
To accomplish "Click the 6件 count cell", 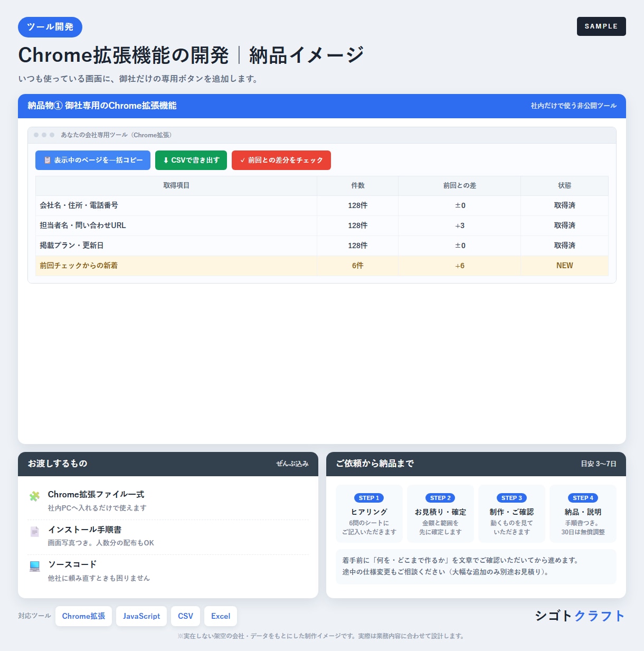I will click(358, 266).
